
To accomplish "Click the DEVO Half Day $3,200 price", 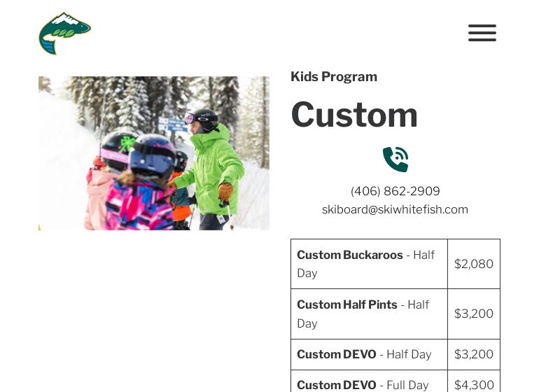I will (474, 354).
